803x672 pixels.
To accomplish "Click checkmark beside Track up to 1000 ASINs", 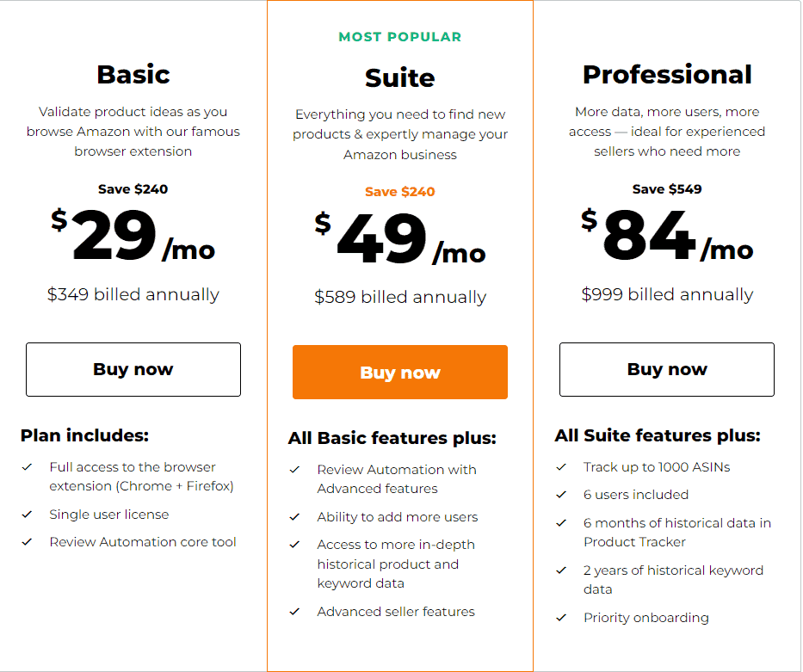I will [x=562, y=467].
